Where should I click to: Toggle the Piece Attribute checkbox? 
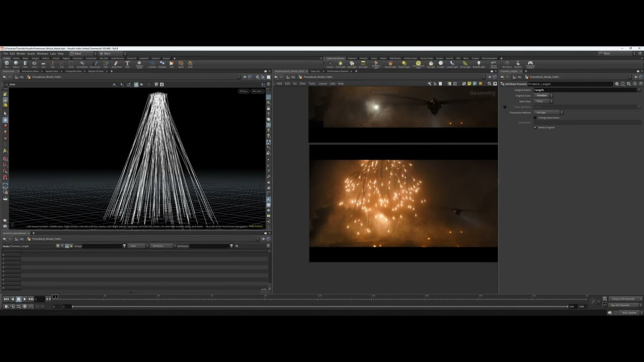tap(505, 107)
